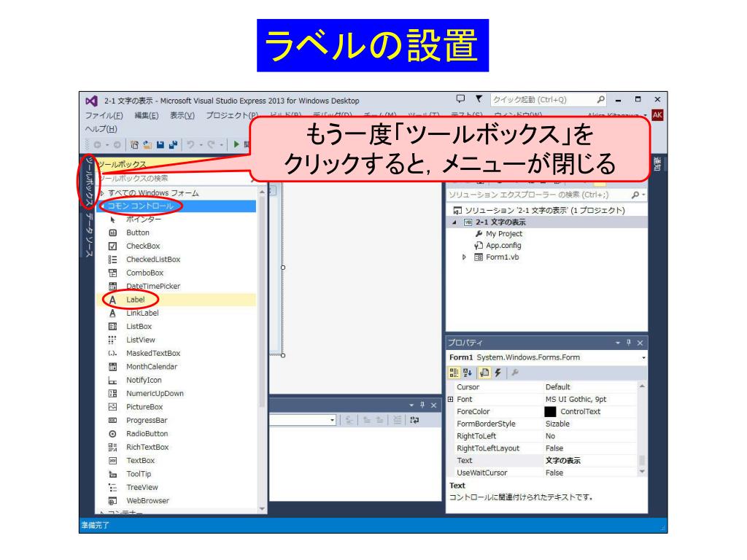Sort properties alphabetically
747x560 pixels.
[468, 373]
